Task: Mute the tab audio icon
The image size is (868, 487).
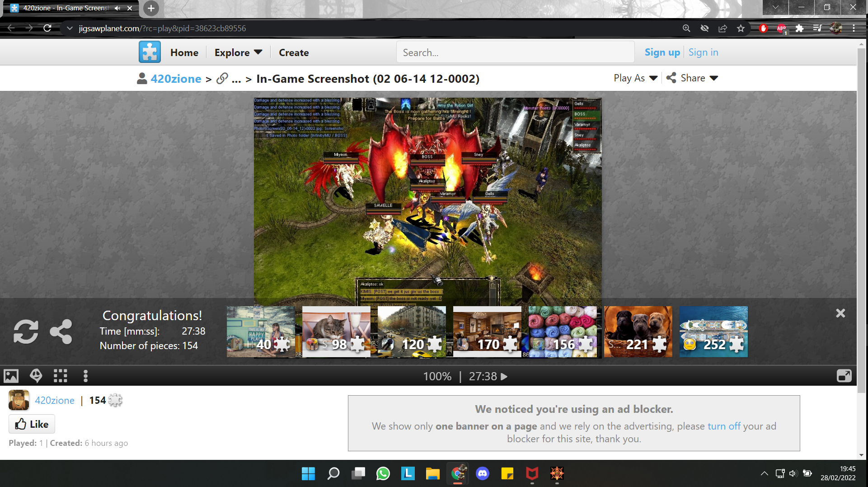Action: tap(117, 8)
